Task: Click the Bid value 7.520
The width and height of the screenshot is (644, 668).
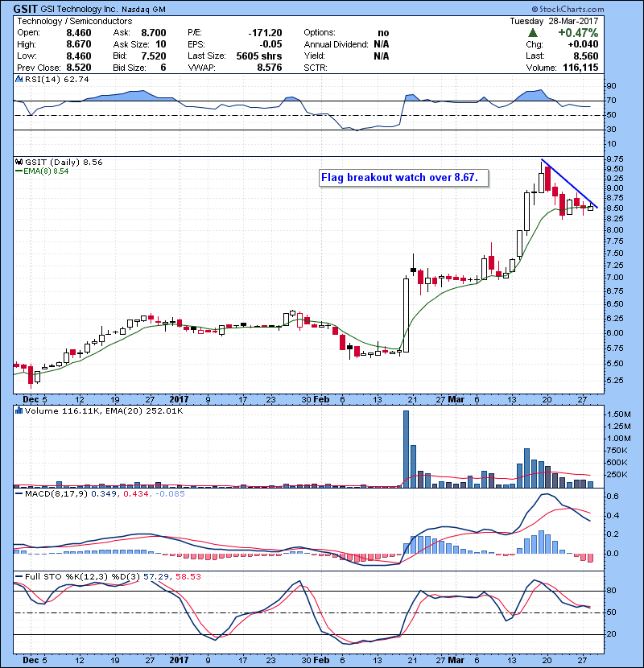Action: coord(154,56)
